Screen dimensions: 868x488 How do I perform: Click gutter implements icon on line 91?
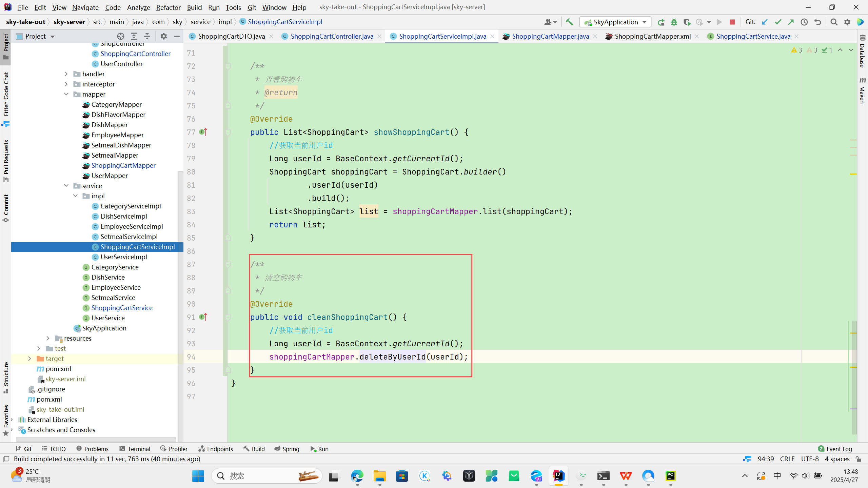click(203, 317)
